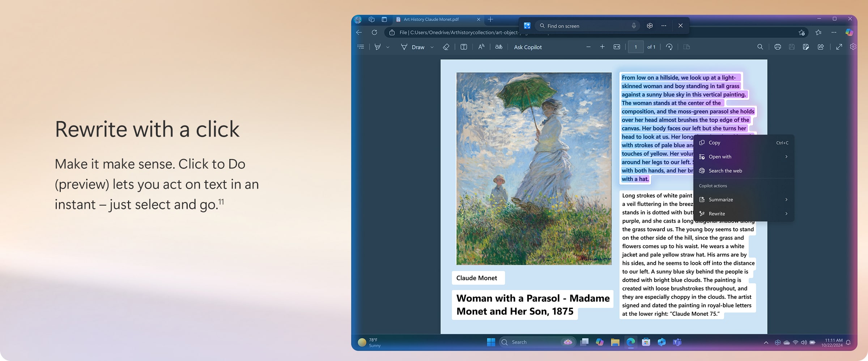
Task: Open Copilot sidebar icon in Edge
Action: tap(850, 33)
